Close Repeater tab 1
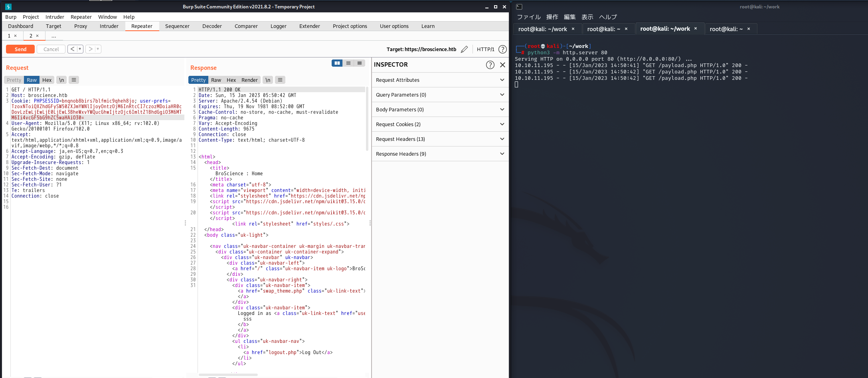Screen dimensions: 868x378 coord(16,36)
